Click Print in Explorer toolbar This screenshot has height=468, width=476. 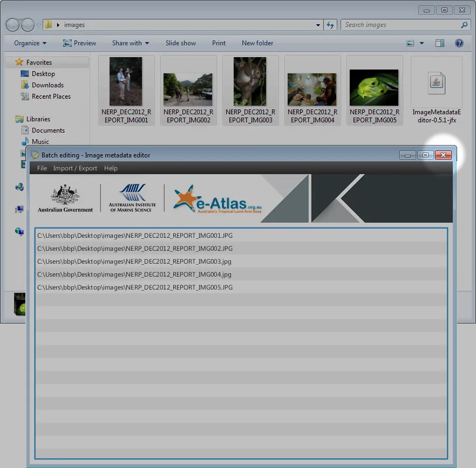tap(219, 43)
